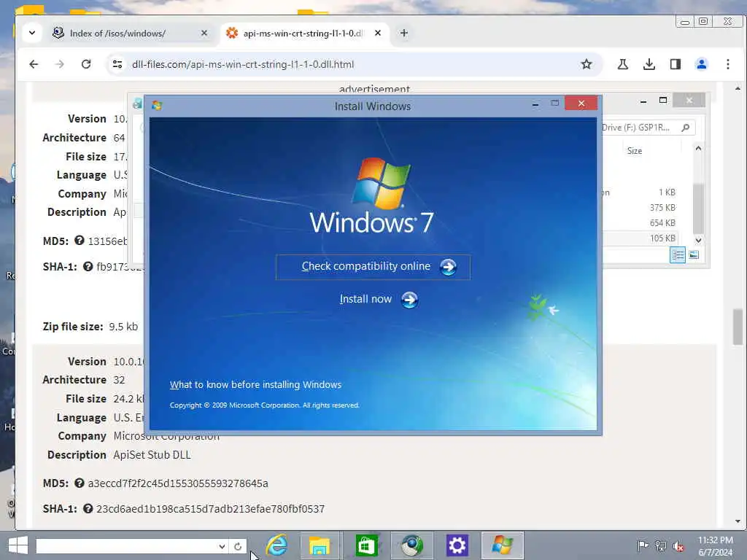
Task: Switch Explorer to large icons view
Action: (694, 255)
